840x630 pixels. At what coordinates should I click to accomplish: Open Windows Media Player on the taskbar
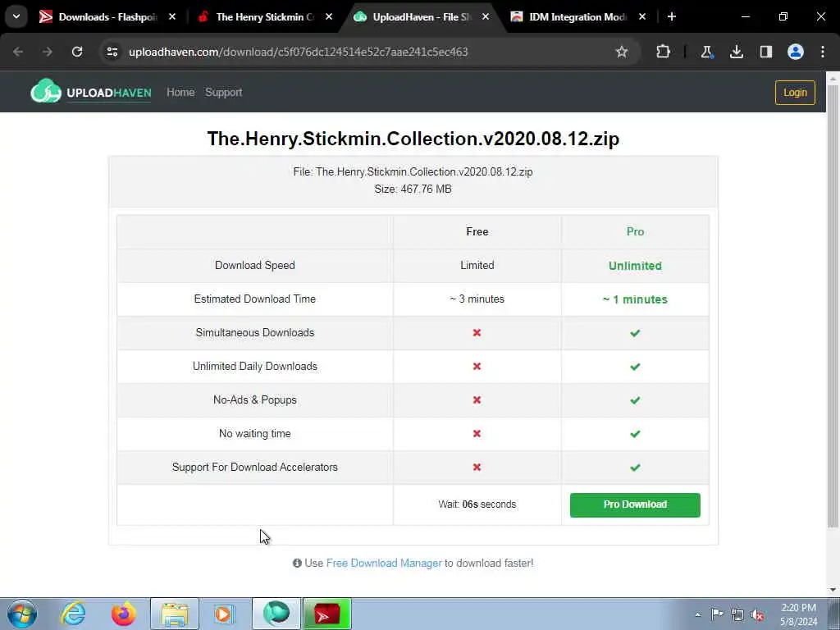point(225,614)
